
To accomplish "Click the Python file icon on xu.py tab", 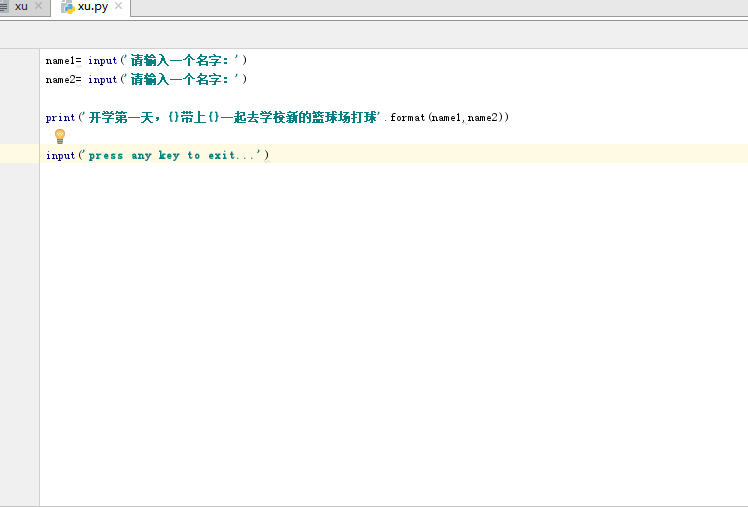I will point(67,7).
